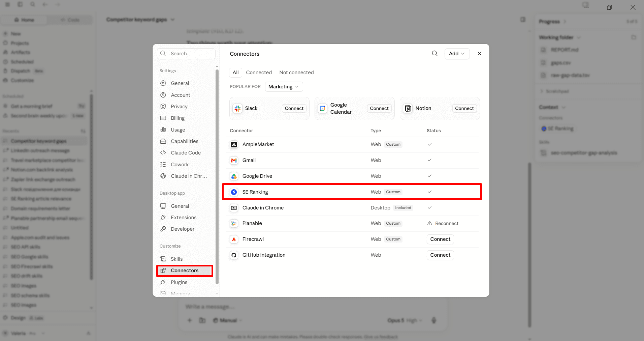Switch to the Home tab in the background
This screenshot has width=644, height=341.
(x=24, y=20)
